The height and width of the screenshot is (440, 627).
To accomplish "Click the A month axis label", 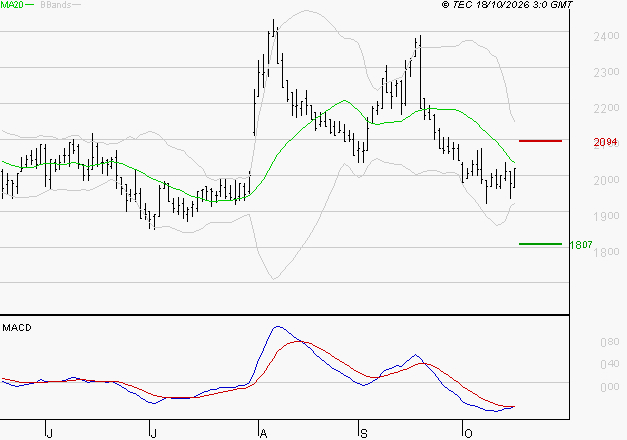I will 263,434.
